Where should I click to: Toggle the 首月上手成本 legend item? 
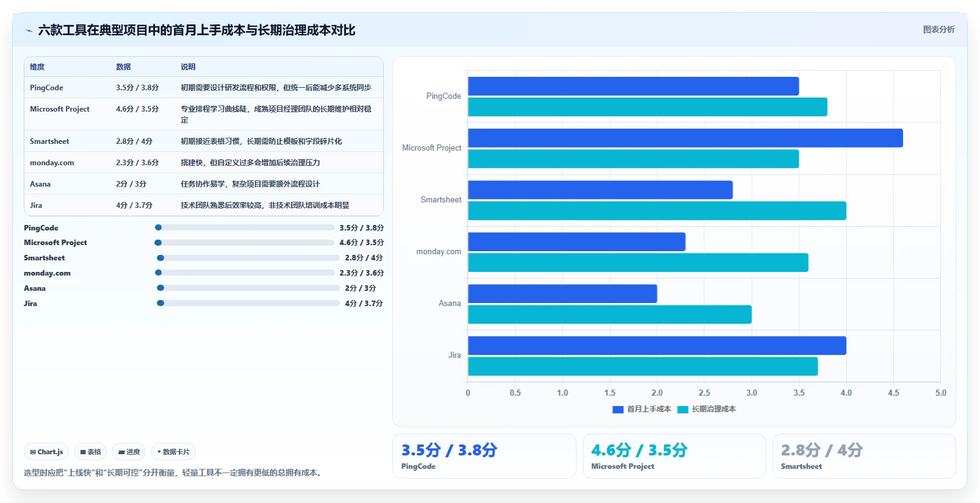tap(641, 409)
